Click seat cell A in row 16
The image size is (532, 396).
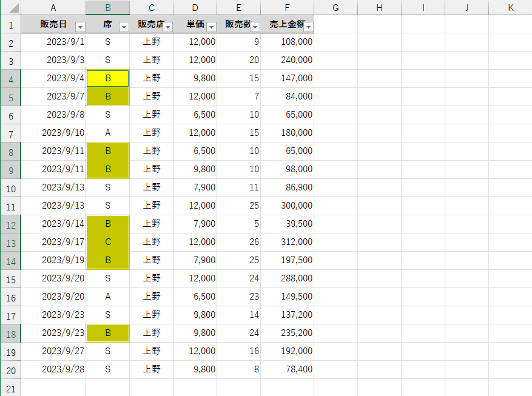[x=107, y=297]
